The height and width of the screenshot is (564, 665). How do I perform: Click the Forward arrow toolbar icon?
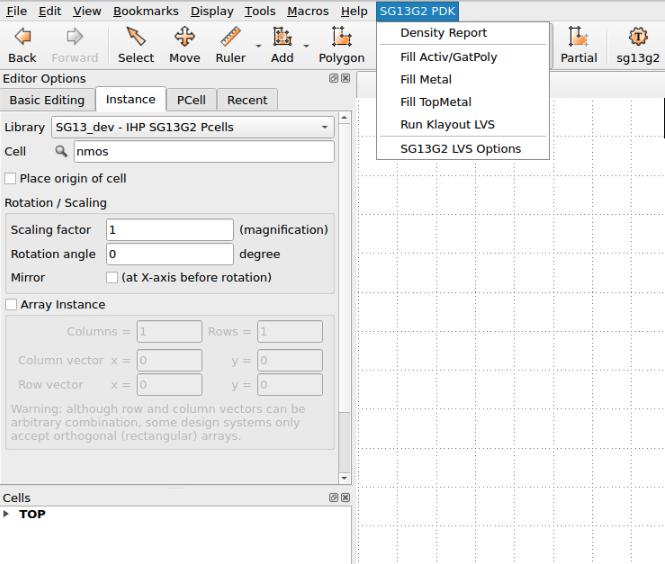[75, 45]
